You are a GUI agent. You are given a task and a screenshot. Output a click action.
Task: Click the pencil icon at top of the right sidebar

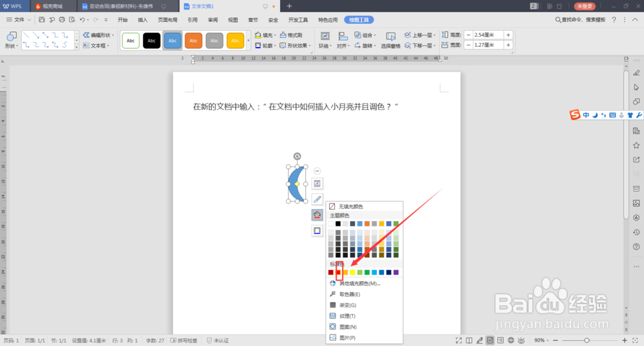[x=636, y=73]
